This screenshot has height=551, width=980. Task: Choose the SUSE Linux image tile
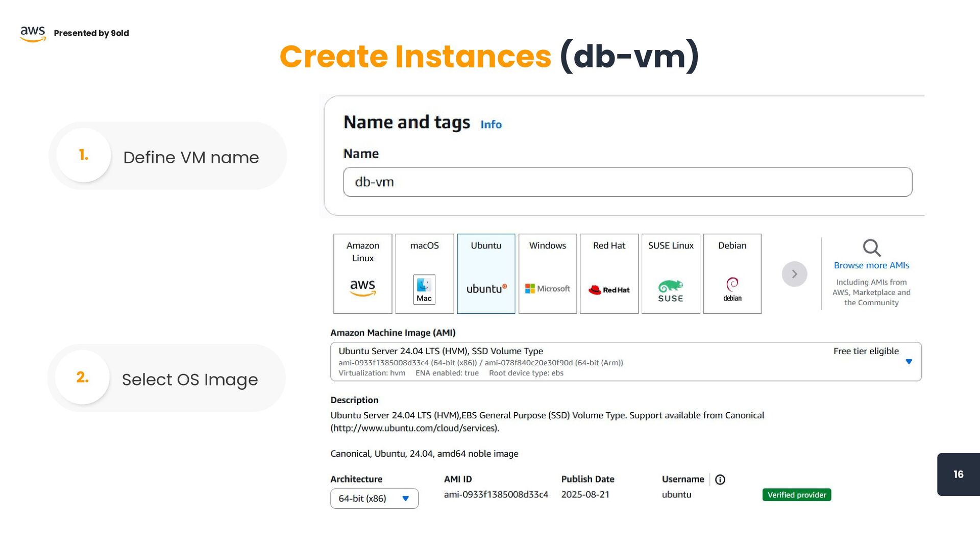point(671,274)
